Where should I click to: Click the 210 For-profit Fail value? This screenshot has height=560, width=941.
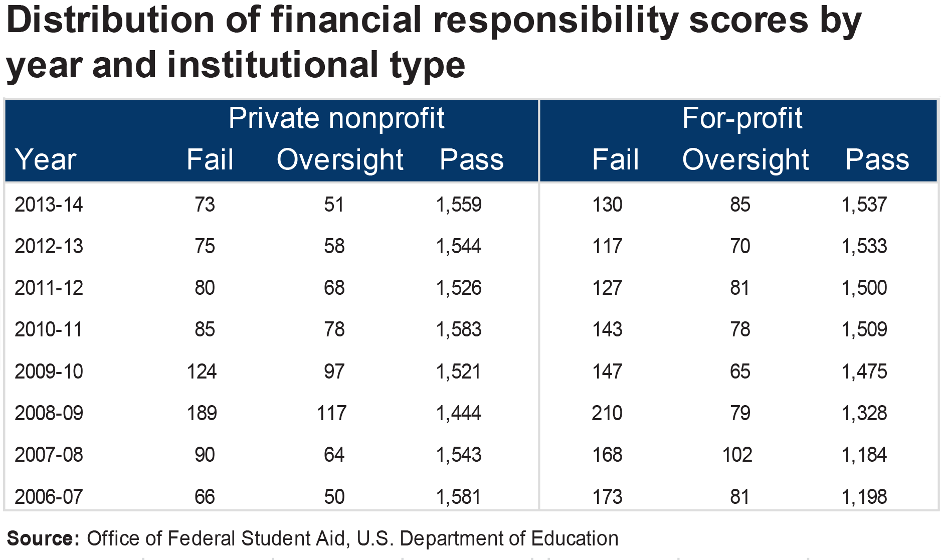pyautogui.click(x=607, y=413)
